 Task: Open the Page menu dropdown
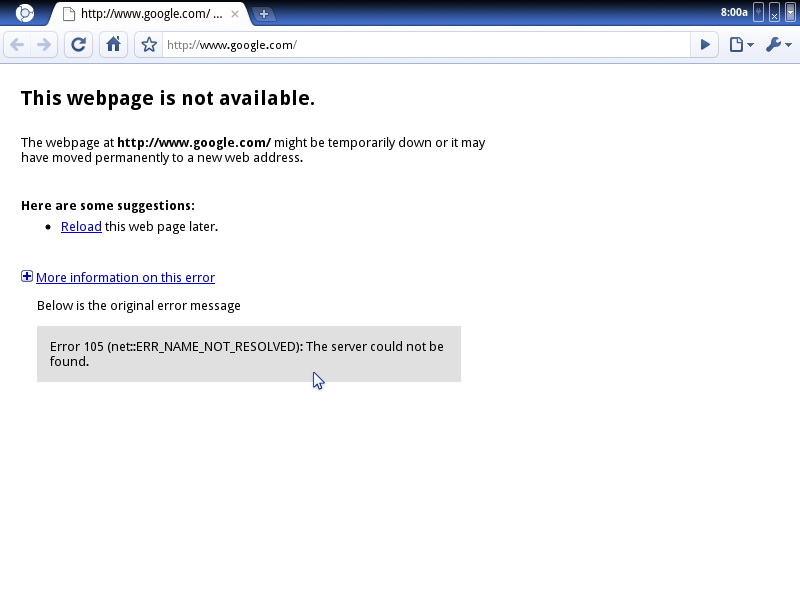pyautogui.click(x=741, y=45)
